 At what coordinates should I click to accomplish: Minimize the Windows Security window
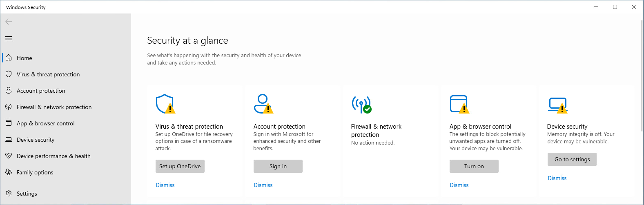tap(596, 7)
